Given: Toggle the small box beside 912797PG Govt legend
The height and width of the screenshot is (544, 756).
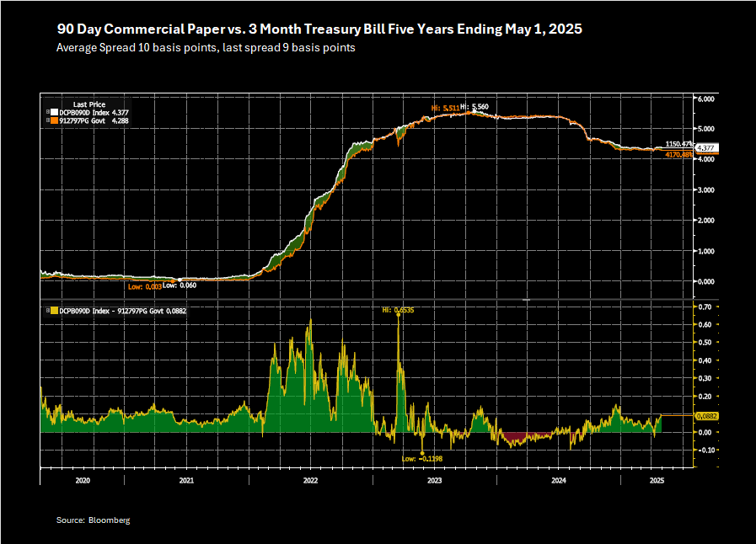Looking at the screenshot, I should tap(46, 121).
